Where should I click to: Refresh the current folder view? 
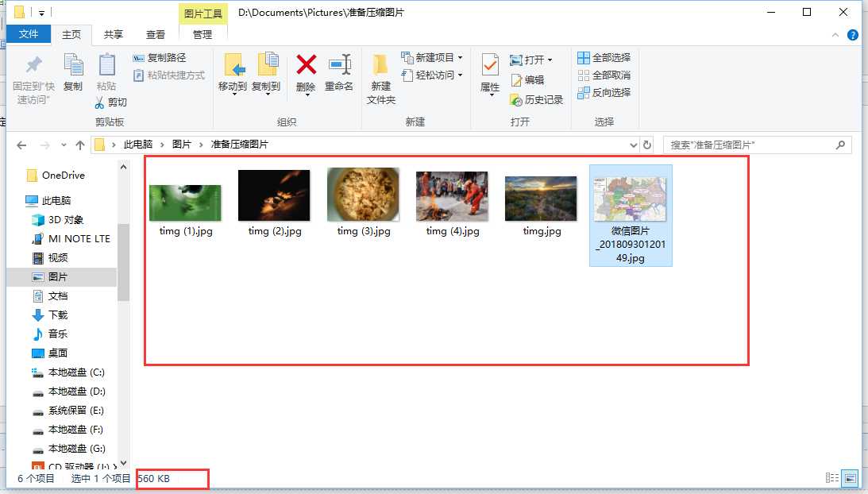[x=647, y=145]
